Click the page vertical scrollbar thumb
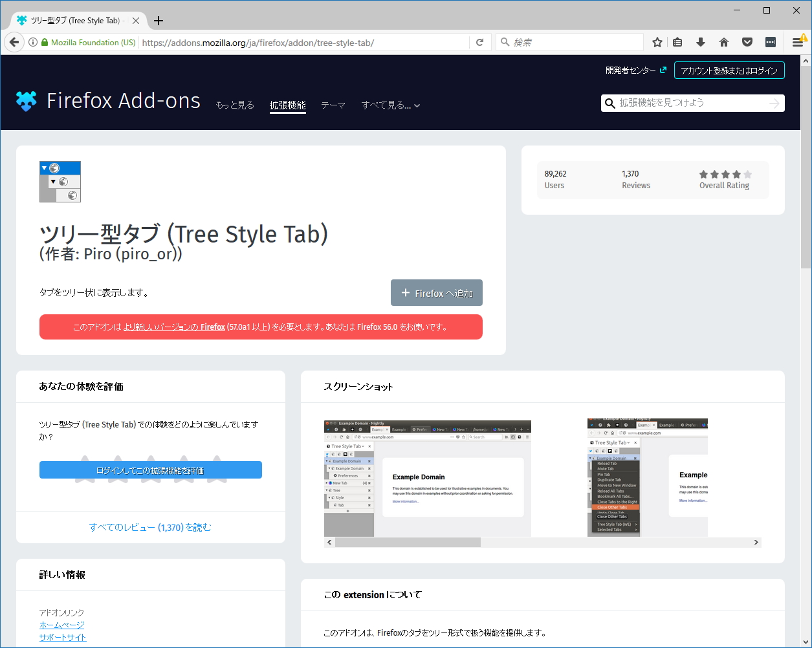Viewport: 812px width, 648px height. pyautogui.click(x=806, y=168)
